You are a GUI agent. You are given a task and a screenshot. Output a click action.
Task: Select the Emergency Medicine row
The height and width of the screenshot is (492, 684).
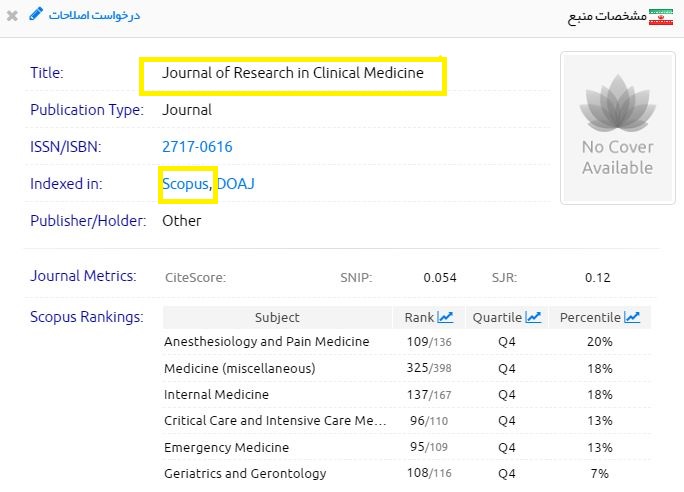[x=226, y=447]
